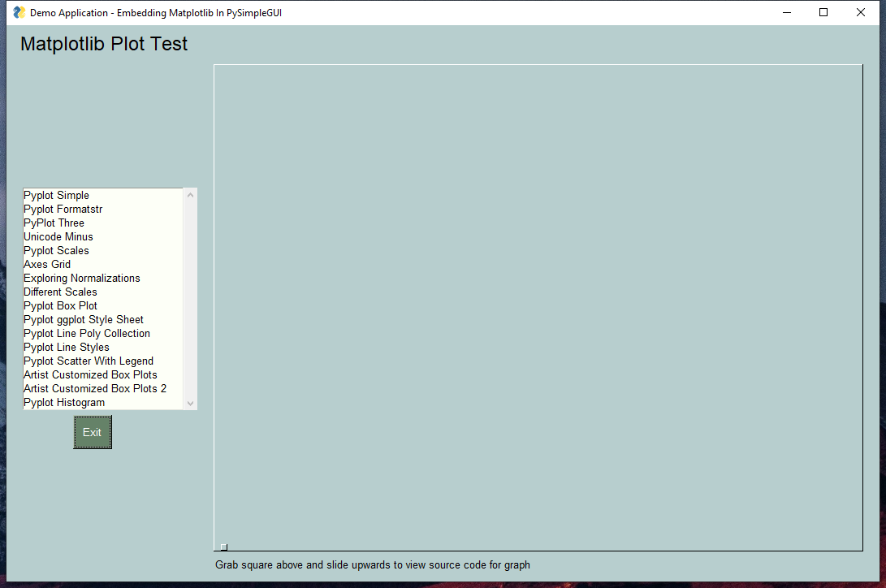Select the PyPlot Three entry

[x=54, y=223]
